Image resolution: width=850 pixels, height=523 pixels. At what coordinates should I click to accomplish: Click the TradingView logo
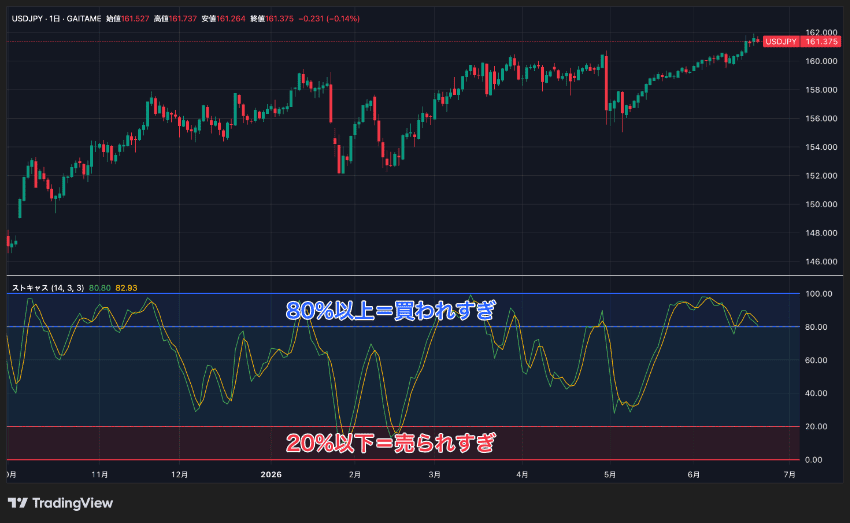[x=60, y=503]
